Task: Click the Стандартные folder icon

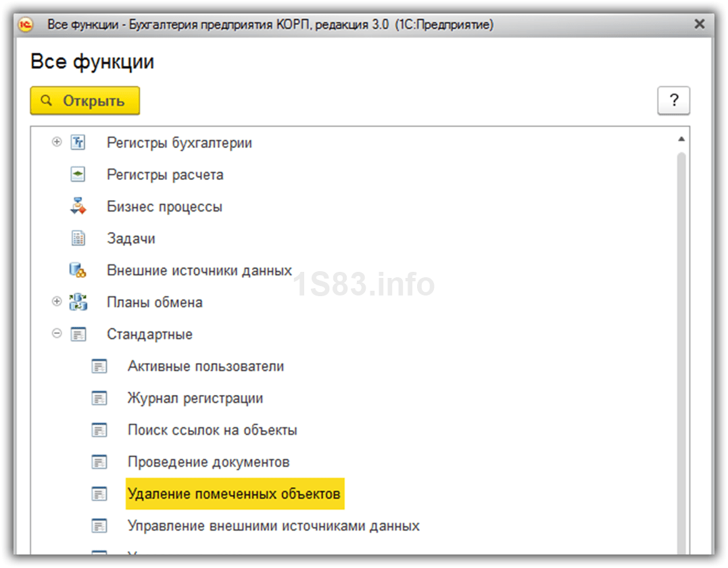Action: point(78,334)
